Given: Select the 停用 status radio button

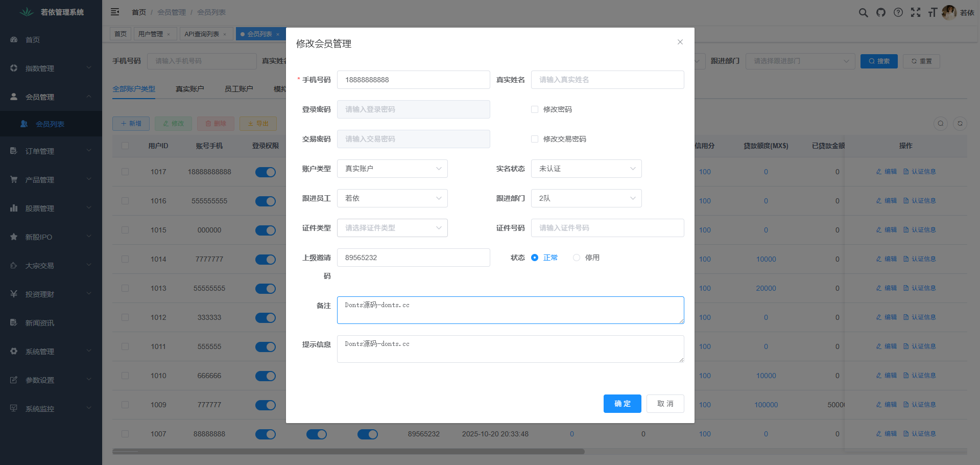Looking at the screenshot, I should (x=577, y=258).
